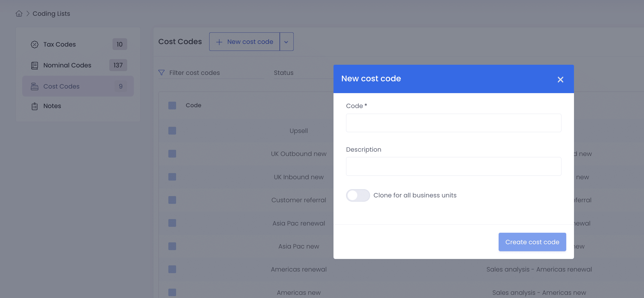
Task: Go to home via breadcrumb house icon
Action: pyautogui.click(x=19, y=14)
